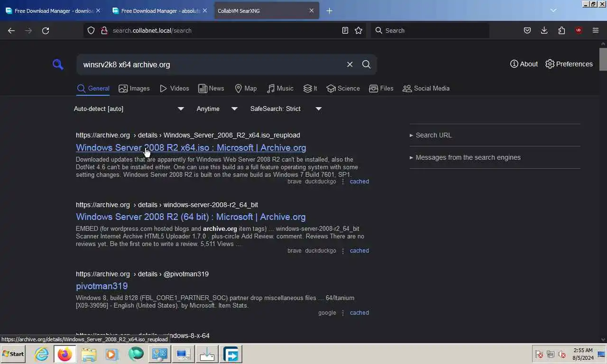
Task: Open the pivotman319 result link
Action: [x=101, y=286]
